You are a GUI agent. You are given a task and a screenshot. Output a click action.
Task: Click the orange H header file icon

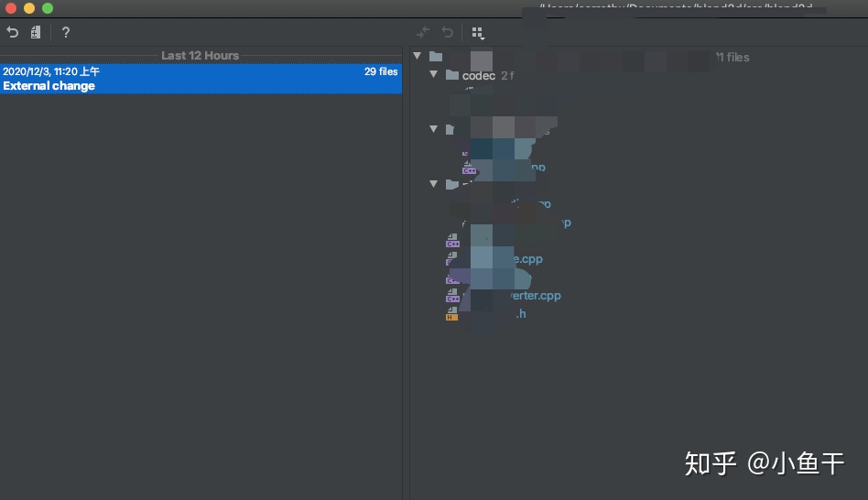pos(451,314)
